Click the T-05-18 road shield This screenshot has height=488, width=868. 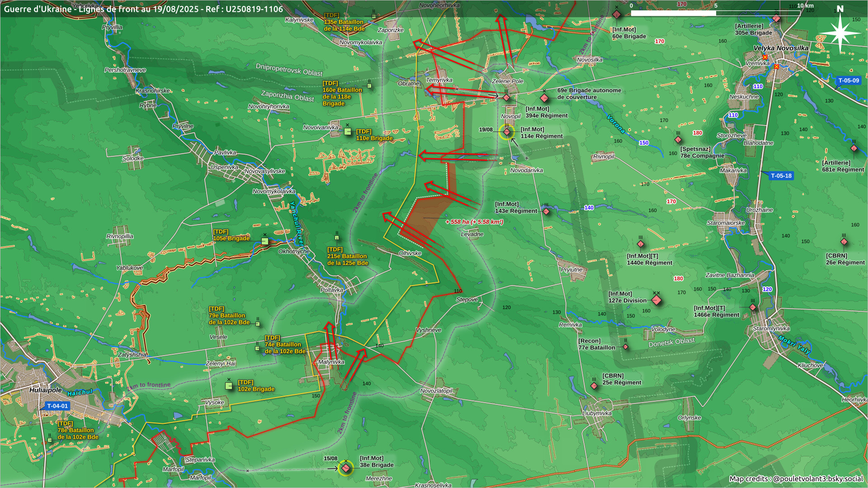click(x=781, y=176)
